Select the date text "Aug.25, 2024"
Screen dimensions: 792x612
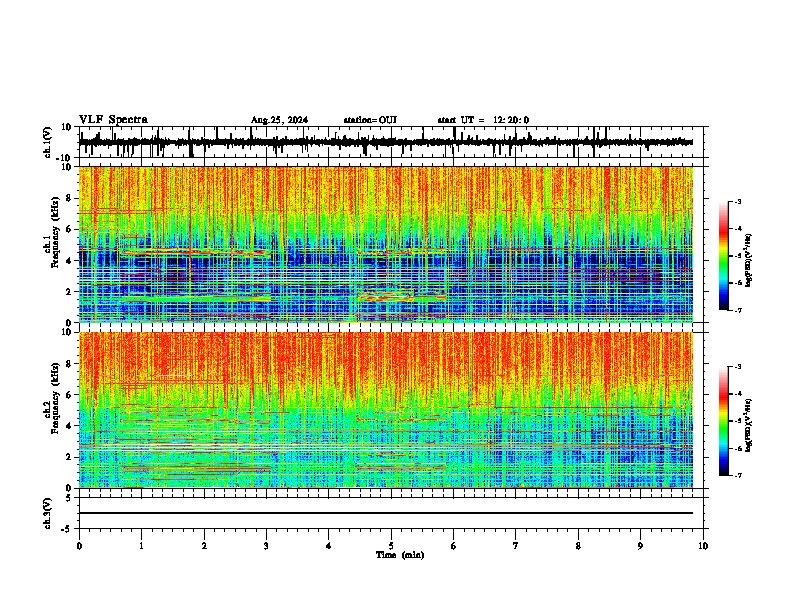279,120
